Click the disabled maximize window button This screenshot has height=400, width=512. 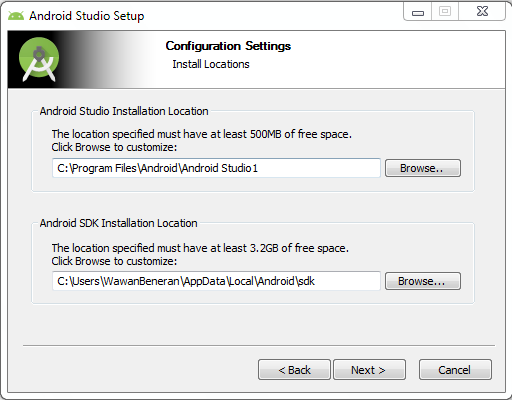coord(445,12)
